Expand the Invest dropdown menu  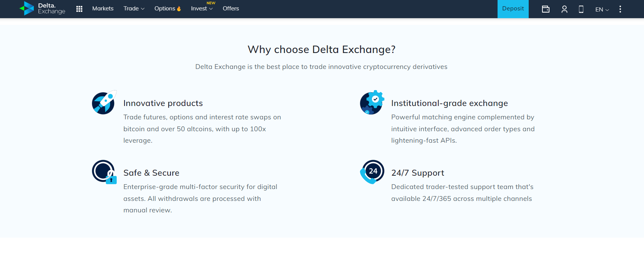(202, 9)
